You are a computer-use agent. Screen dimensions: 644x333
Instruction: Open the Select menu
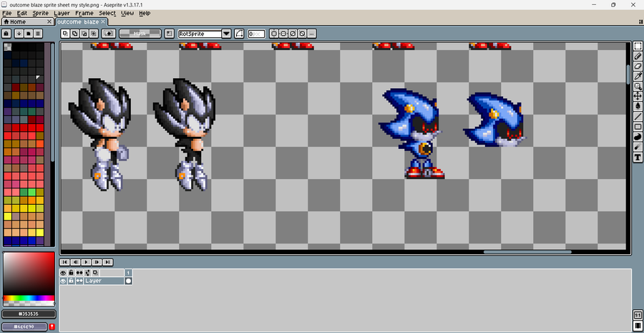click(107, 13)
